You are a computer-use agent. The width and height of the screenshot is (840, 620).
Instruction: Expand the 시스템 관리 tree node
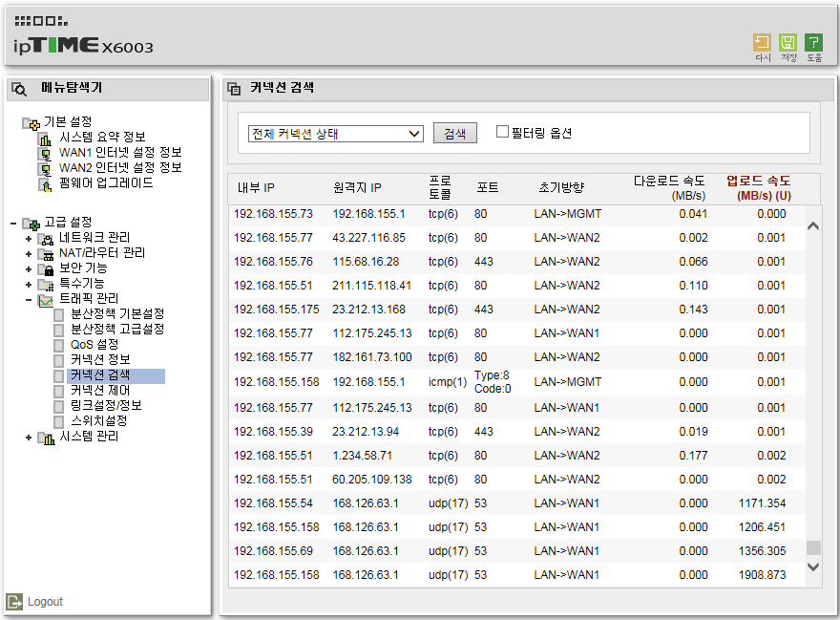click(29, 438)
